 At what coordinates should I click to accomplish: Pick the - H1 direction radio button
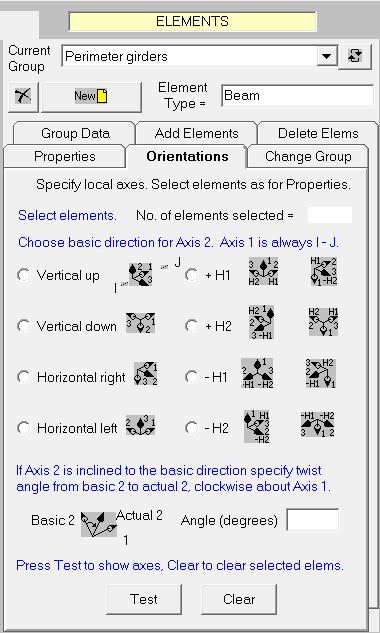coord(191,377)
